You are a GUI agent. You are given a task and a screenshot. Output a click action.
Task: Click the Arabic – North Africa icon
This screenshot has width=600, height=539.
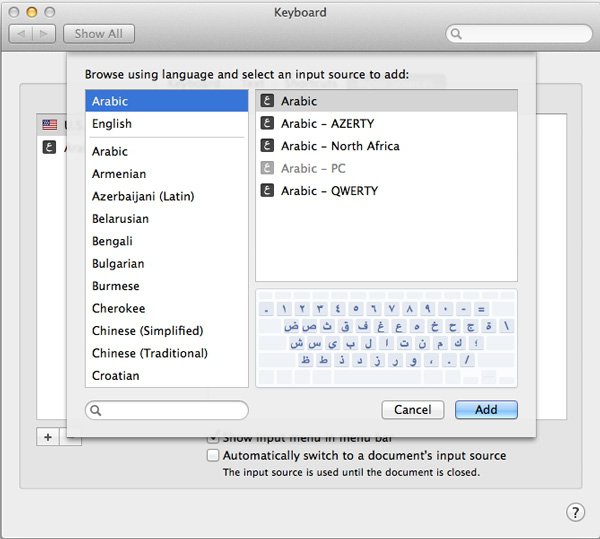(x=267, y=146)
